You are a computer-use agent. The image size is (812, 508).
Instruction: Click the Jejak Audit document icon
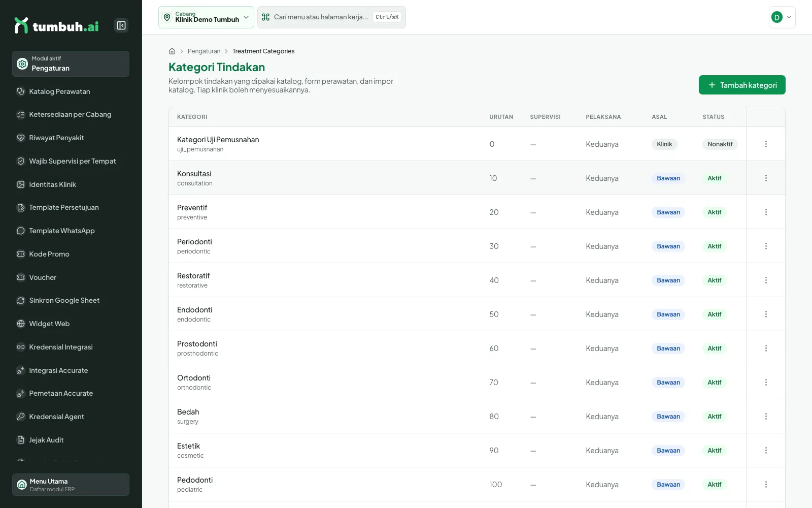point(21,440)
